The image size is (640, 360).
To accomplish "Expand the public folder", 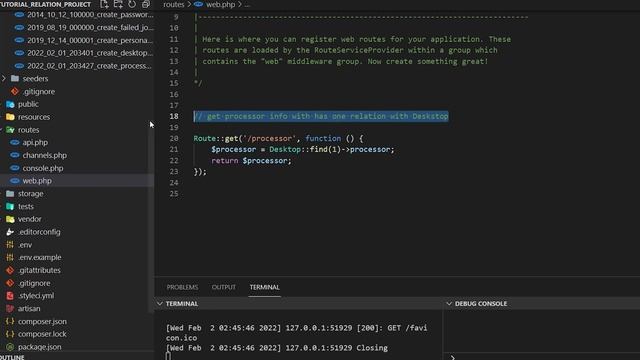I will (28, 104).
